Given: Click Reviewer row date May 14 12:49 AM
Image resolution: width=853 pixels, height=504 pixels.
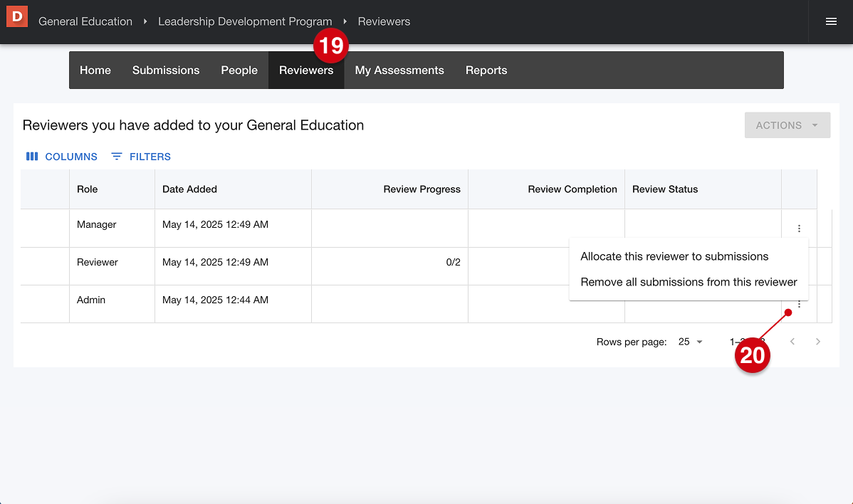Looking at the screenshot, I should point(216,262).
